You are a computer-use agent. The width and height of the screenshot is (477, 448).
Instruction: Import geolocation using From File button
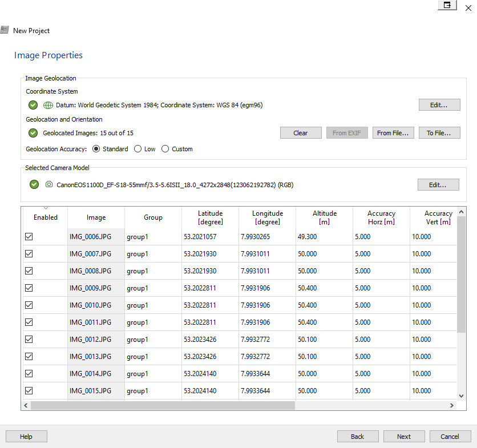coord(393,133)
